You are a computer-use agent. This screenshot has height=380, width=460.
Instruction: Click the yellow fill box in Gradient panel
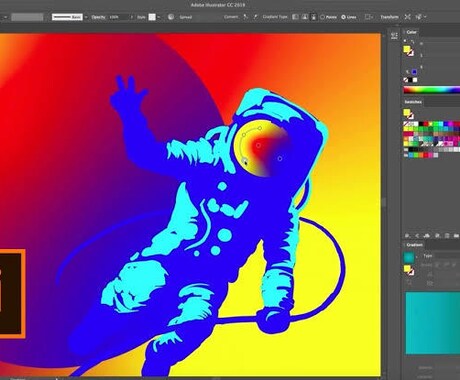(x=407, y=268)
